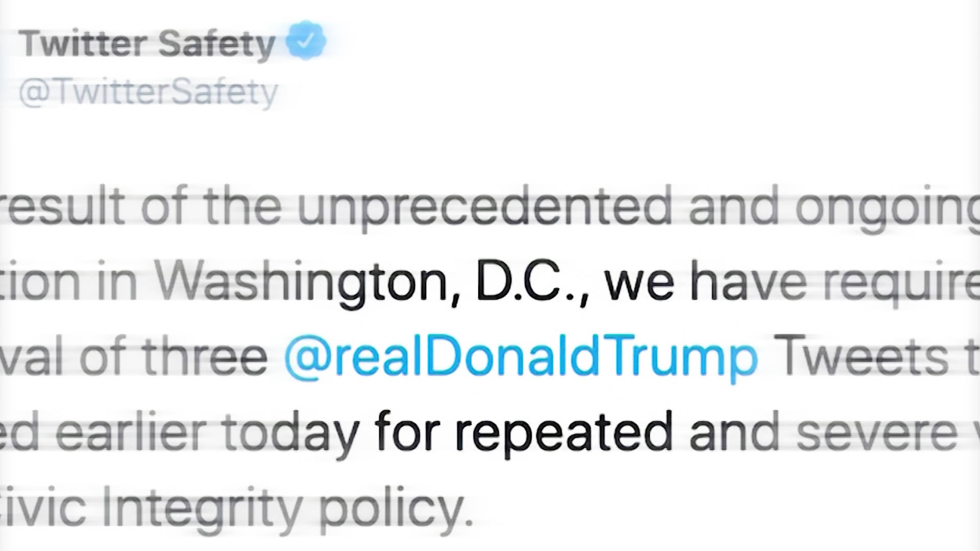Open the Twitter Safety display name
Screen dimensions: 980x551
tap(148, 43)
